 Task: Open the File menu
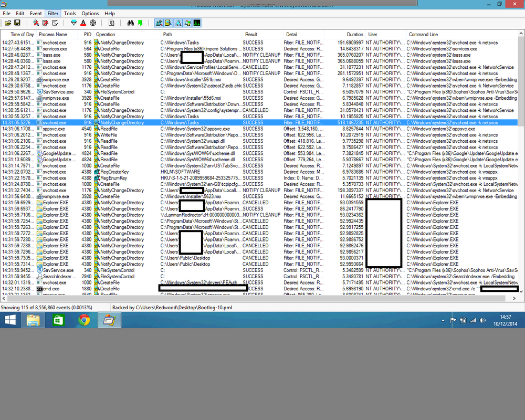[6, 14]
